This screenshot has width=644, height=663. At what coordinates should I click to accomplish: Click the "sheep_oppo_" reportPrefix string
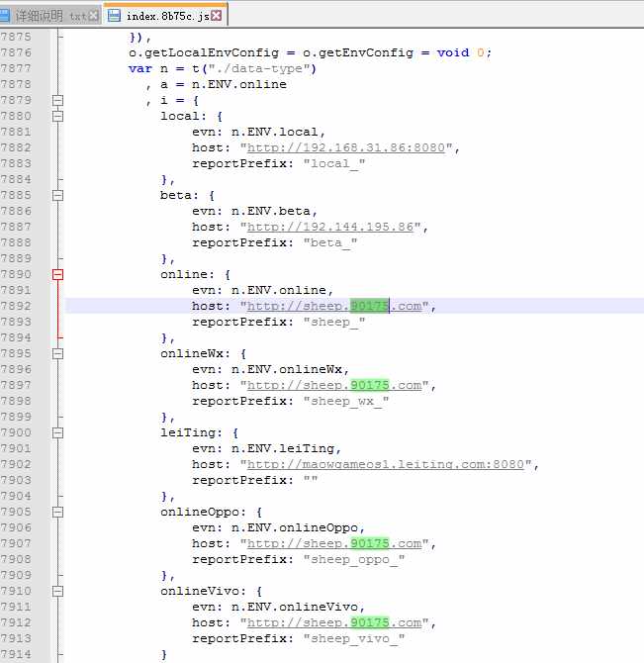[354, 559]
